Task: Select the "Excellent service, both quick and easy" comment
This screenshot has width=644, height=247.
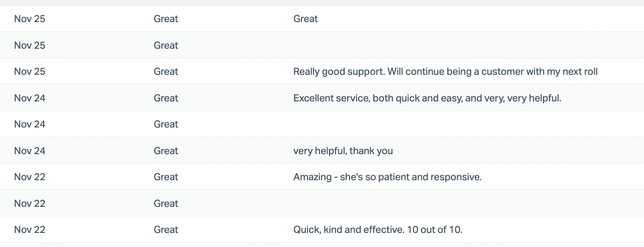Action: pyautogui.click(x=427, y=98)
